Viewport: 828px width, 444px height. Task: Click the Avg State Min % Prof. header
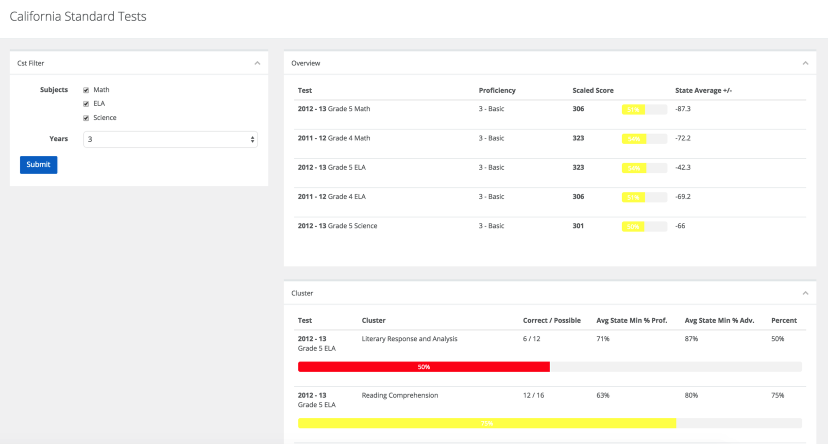point(632,321)
